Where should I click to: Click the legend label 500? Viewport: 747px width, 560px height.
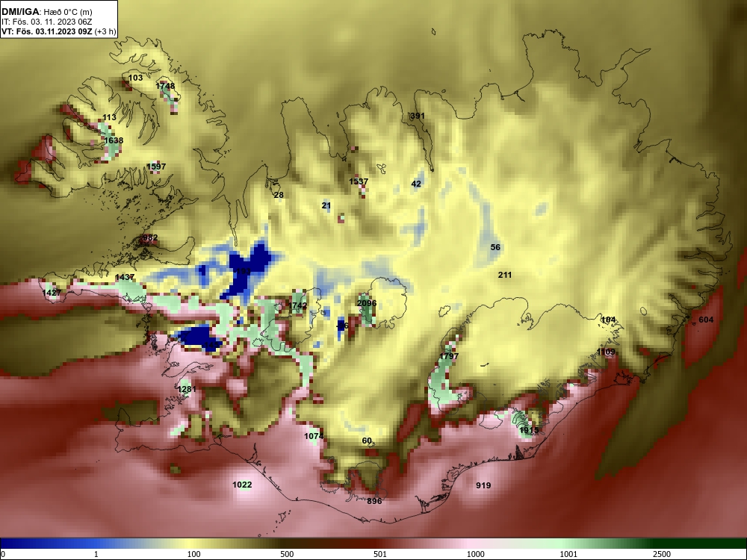pyautogui.click(x=287, y=554)
